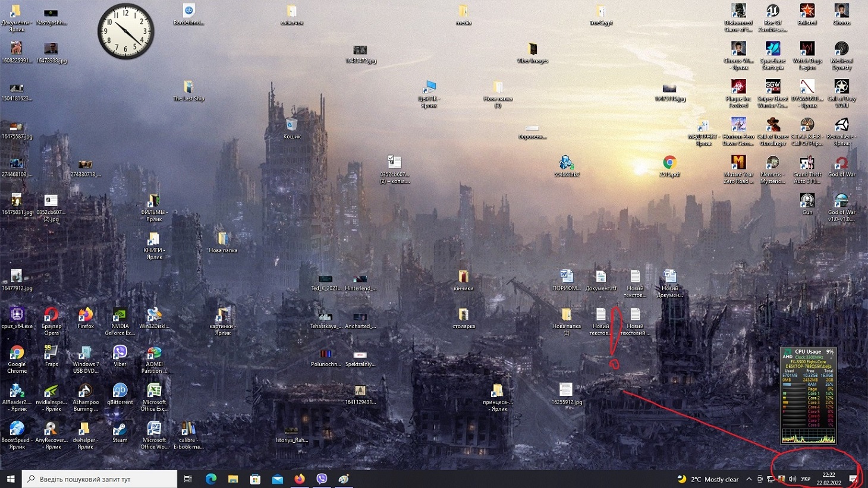Select the qBittorrent shortcut

[120, 394]
